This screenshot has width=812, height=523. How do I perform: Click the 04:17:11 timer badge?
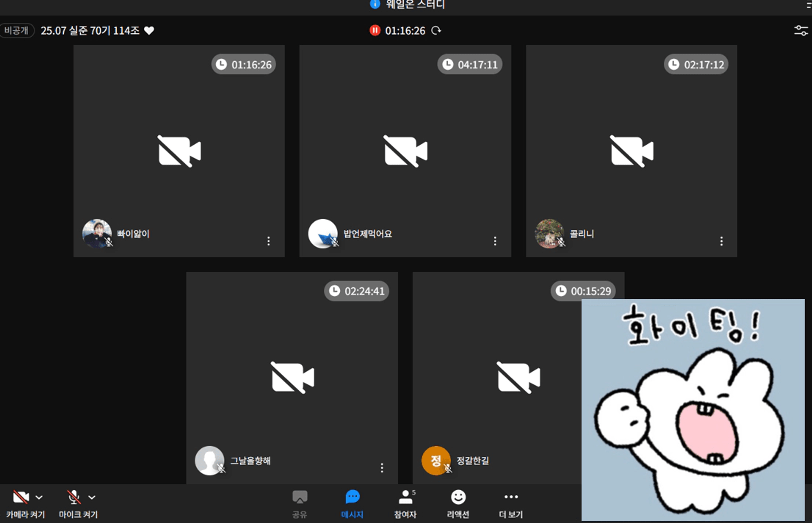[470, 64]
